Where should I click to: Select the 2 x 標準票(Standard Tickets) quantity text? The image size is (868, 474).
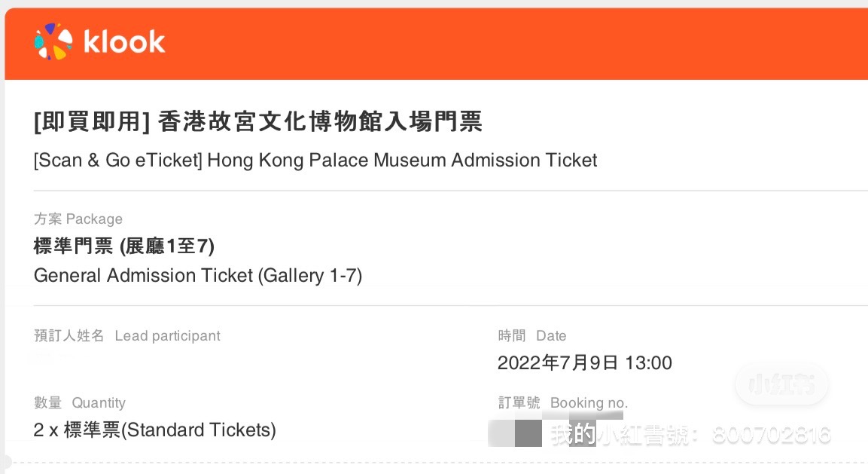[154, 430]
